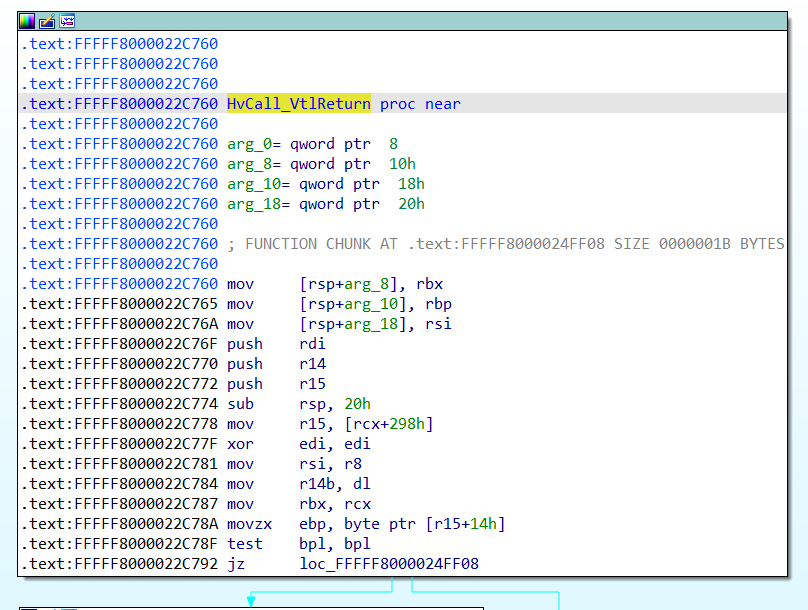This screenshot has width=808, height=610.
Task: Click the FUNCTION CHUNK AT comment line
Action: coord(506,244)
